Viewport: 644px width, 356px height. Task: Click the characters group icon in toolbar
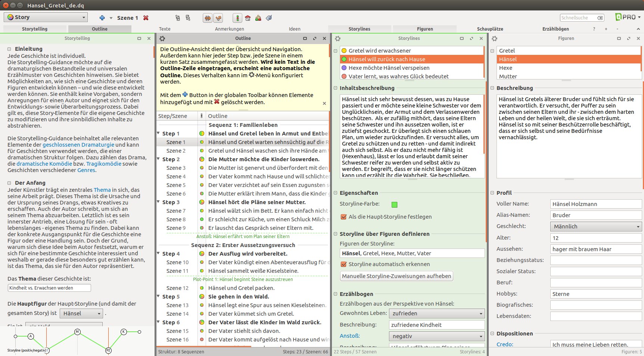click(x=258, y=18)
